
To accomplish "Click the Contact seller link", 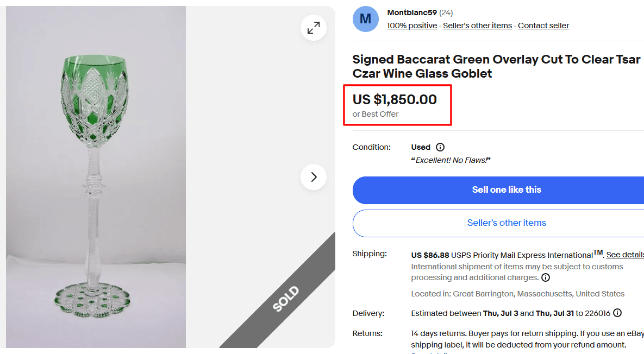I will tap(543, 26).
